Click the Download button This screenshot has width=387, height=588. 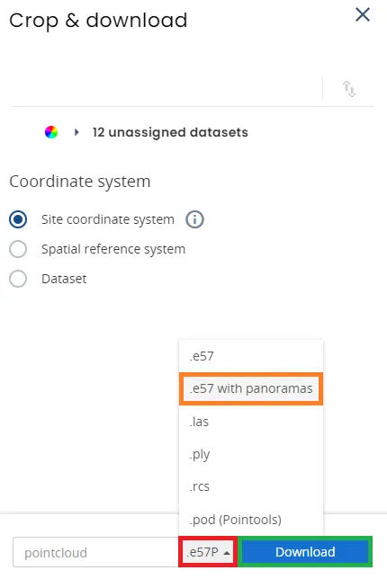305,552
